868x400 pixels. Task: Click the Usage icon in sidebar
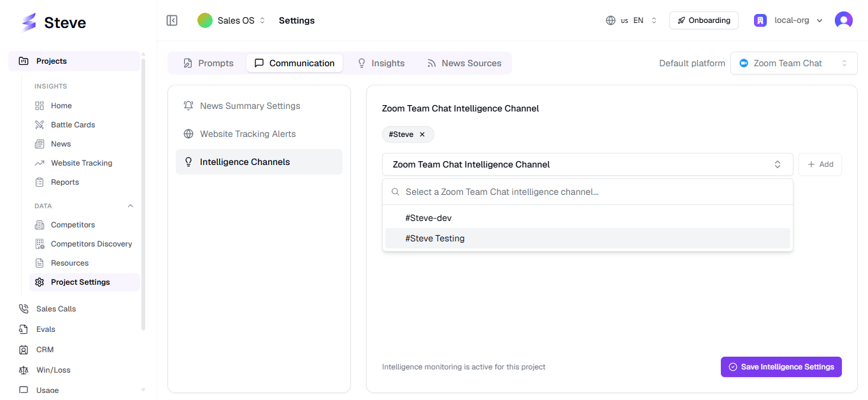click(x=24, y=390)
